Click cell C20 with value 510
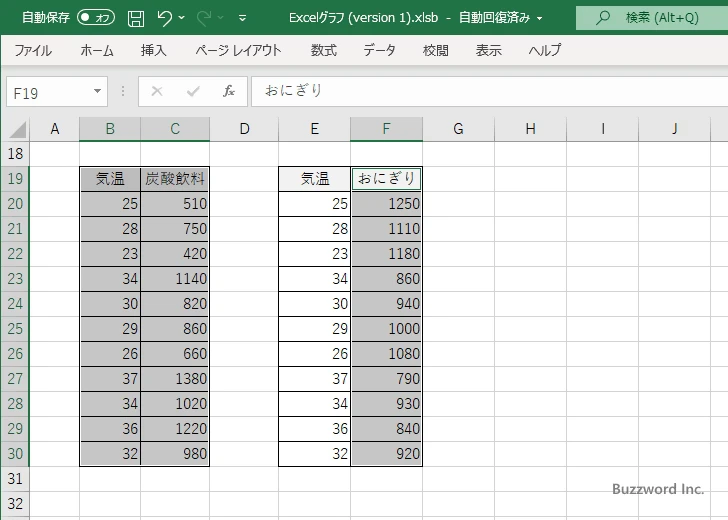Image resolution: width=728 pixels, height=520 pixels. (x=175, y=204)
